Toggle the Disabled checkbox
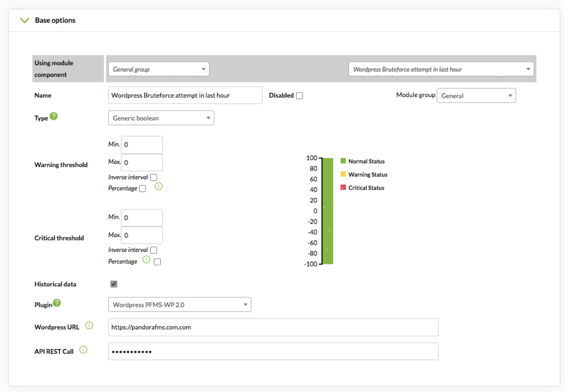The width and height of the screenshot is (565, 392). coord(300,96)
